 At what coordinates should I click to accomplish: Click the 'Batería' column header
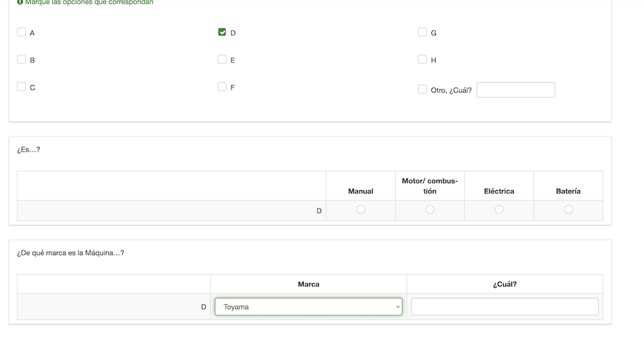pyautogui.click(x=568, y=191)
